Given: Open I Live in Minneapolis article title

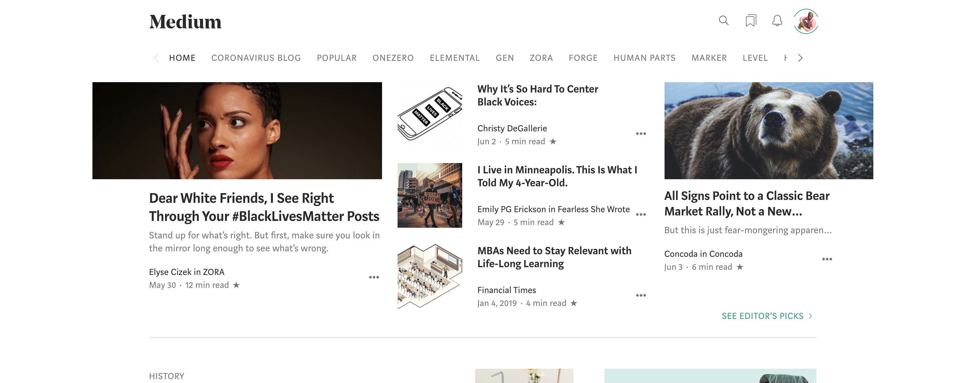Looking at the screenshot, I should (557, 176).
